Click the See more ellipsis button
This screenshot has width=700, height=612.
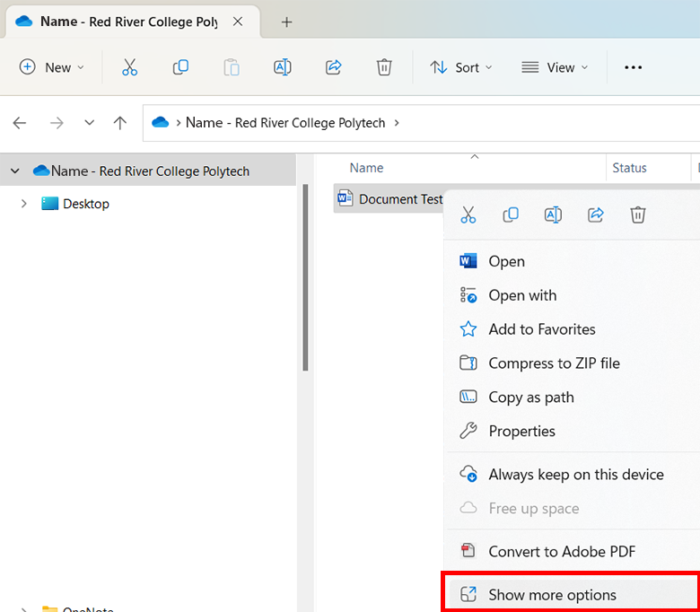pyautogui.click(x=634, y=67)
